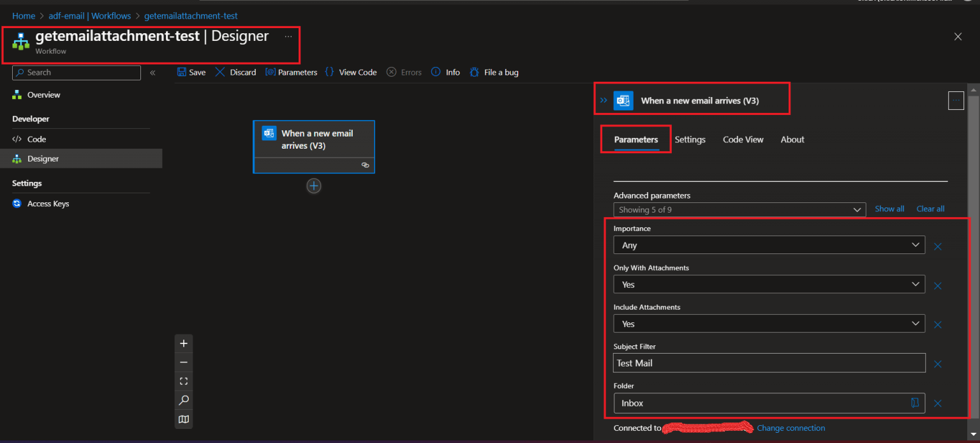Viewport: 980px width, 443px height.
Task: Switch to the Code View tab
Action: (x=743, y=139)
